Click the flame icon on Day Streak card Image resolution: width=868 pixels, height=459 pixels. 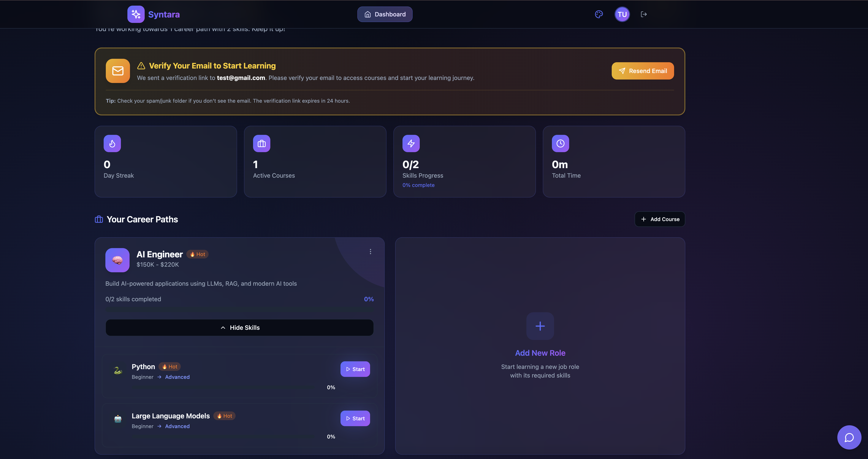pos(112,143)
